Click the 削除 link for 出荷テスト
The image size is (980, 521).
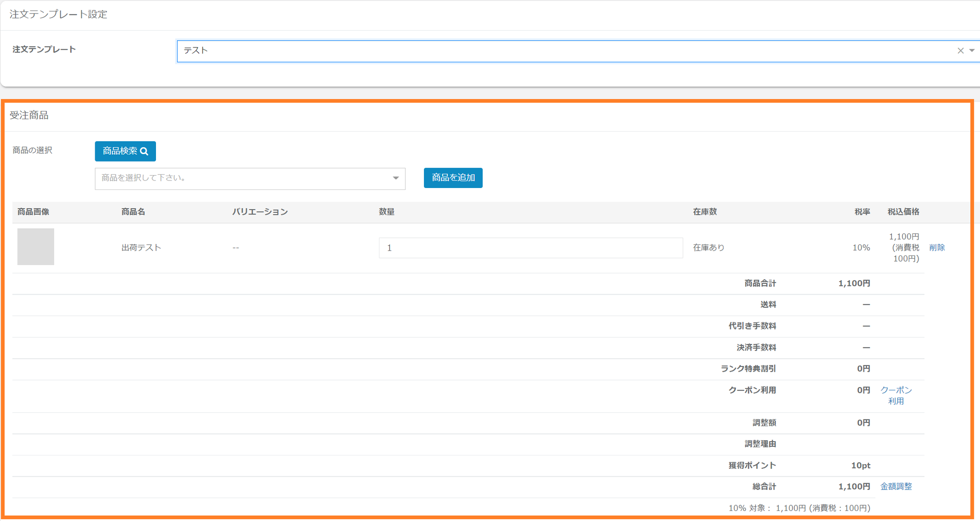point(936,248)
